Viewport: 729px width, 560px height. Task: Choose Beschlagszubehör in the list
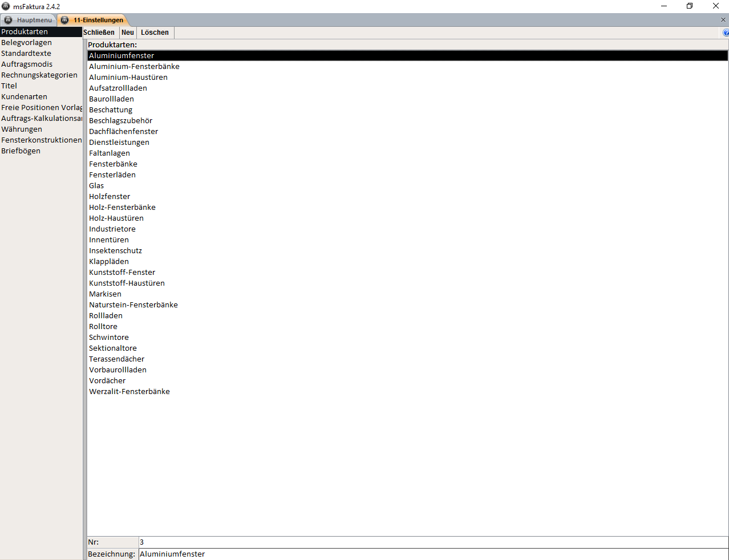pyautogui.click(x=408, y=121)
